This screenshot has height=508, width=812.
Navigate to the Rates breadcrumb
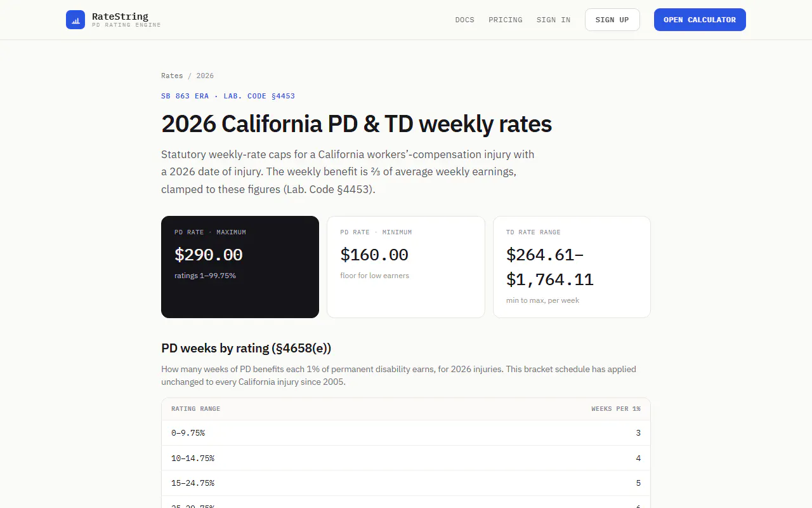pyautogui.click(x=172, y=76)
